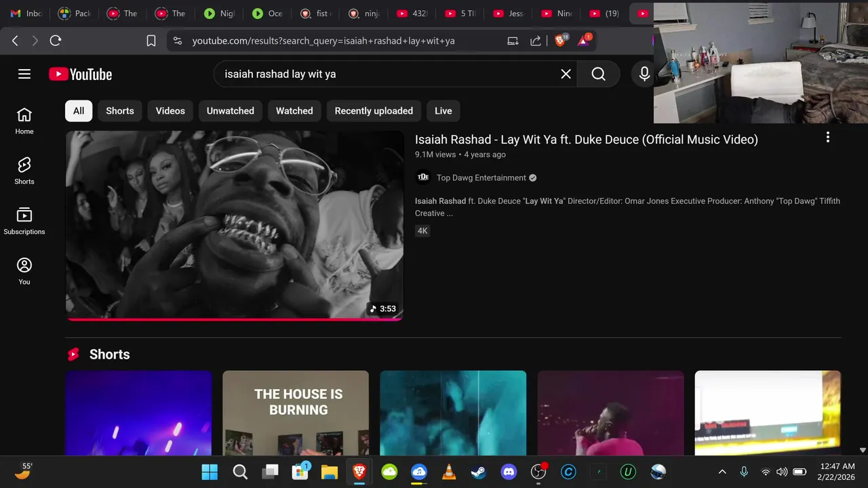Image resolution: width=868 pixels, height=488 pixels.
Task: Open the YouTube hamburger guide menu
Action: tap(24, 74)
